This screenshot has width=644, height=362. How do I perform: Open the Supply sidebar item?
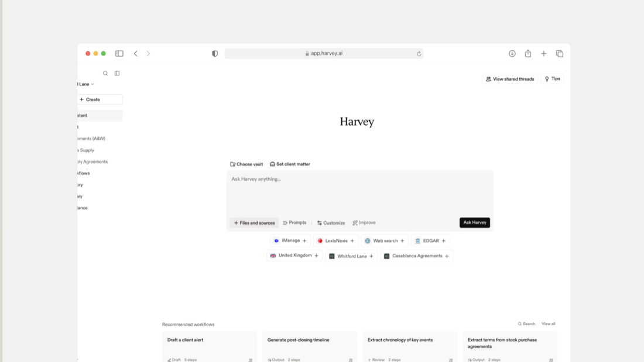click(x=86, y=150)
